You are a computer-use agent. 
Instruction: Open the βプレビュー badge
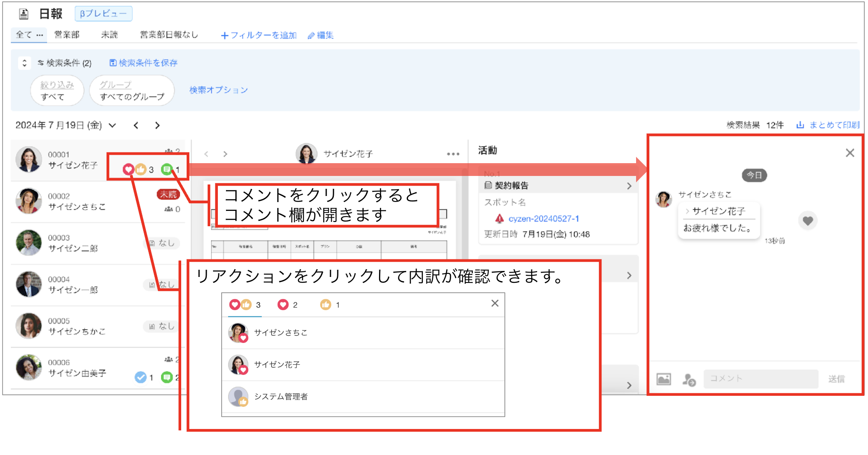(104, 14)
